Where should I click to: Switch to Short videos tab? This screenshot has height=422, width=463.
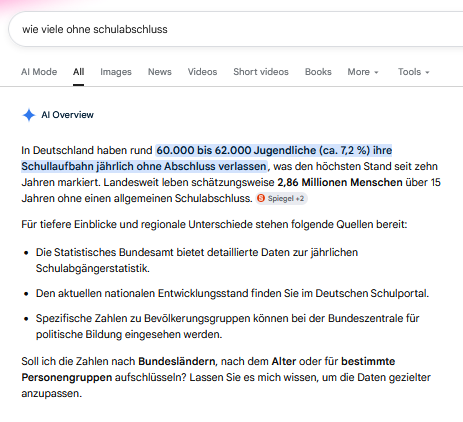[x=261, y=72]
